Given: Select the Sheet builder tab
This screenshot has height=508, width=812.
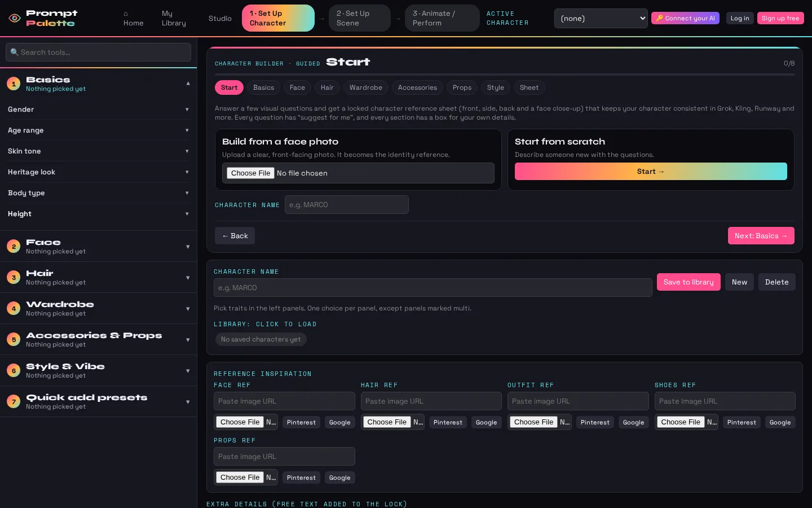Looking at the screenshot, I should (x=529, y=87).
